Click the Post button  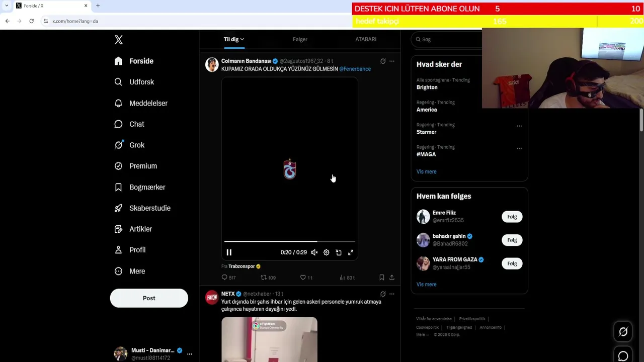[x=149, y=298]
